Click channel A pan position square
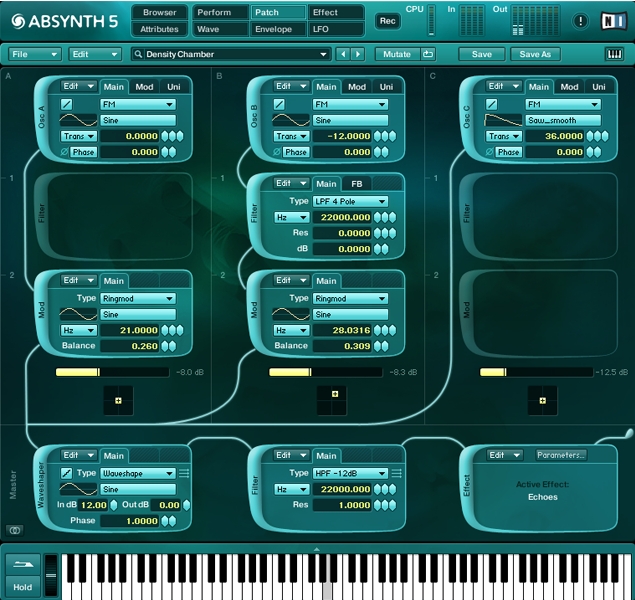 [118, 400]
